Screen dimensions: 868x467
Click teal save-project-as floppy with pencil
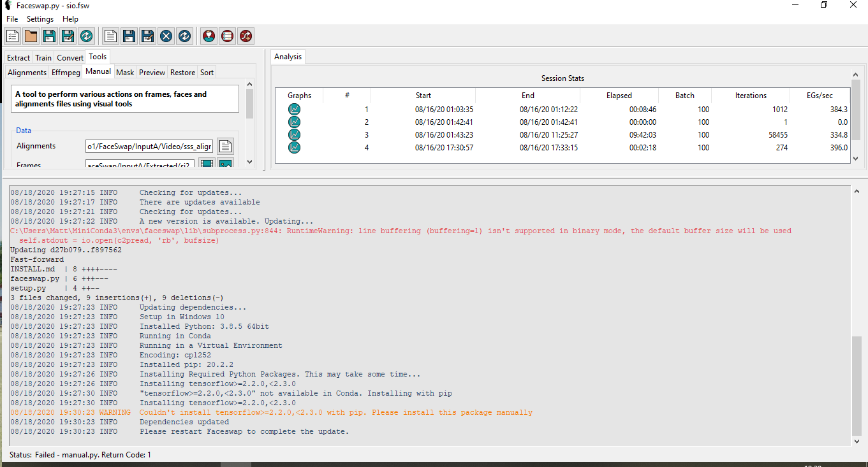pyautogui.click(x=68, y=36)
